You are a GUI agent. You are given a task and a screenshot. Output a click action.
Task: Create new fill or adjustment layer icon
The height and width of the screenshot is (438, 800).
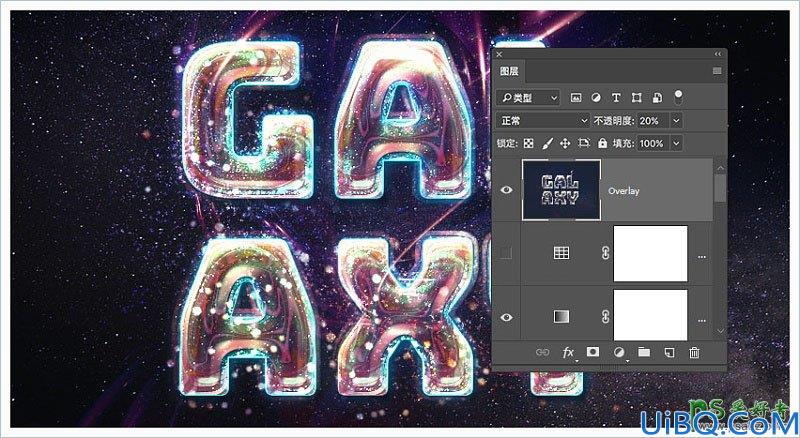click(618, 352)
